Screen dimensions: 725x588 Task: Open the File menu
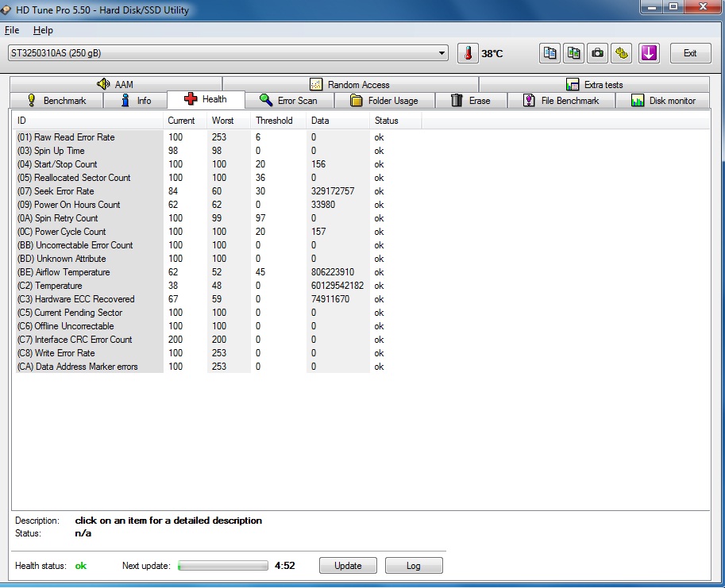tap(12, 30)
